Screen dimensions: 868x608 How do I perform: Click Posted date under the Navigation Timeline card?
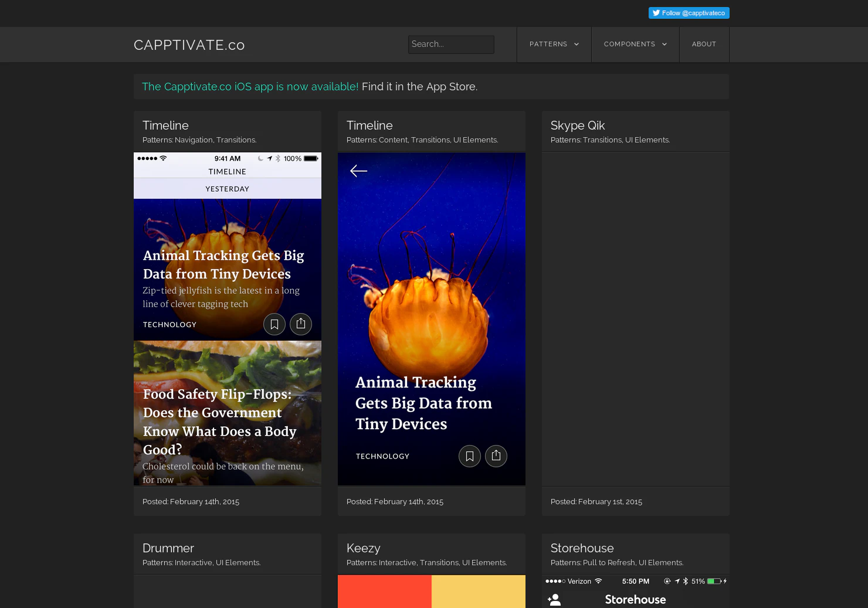click(191, 502)
